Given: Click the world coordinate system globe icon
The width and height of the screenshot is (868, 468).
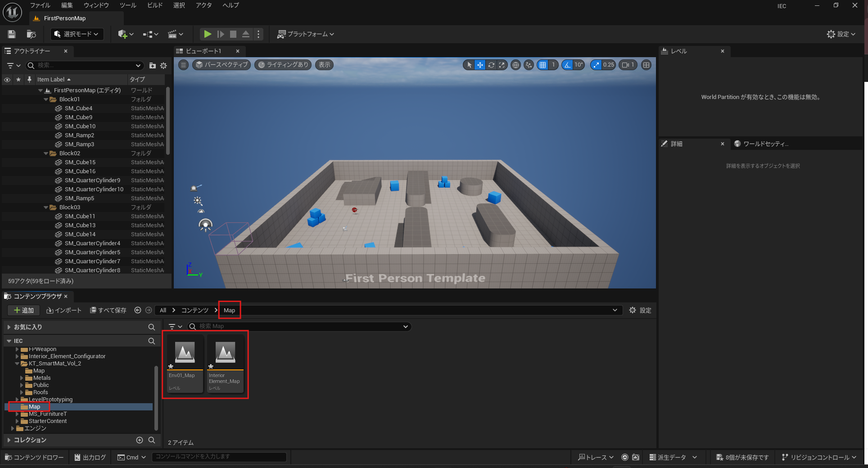Looking at the screenshot, I should point(516,65).
